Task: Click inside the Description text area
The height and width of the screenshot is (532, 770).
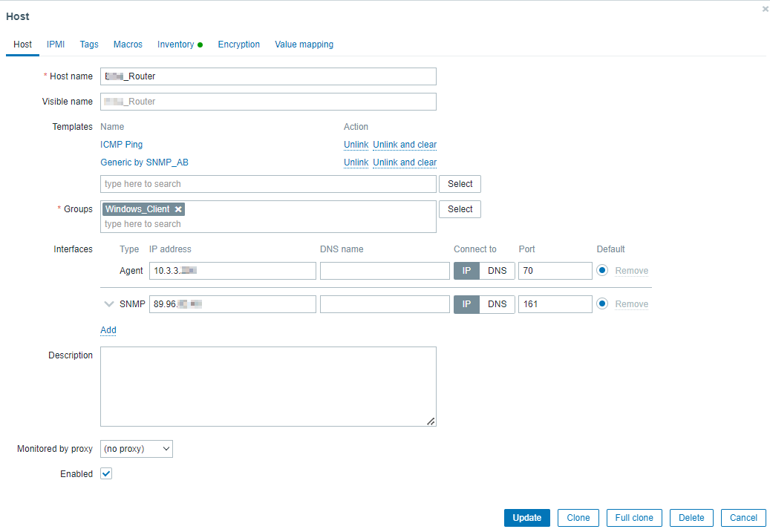Action: [268, 387]
